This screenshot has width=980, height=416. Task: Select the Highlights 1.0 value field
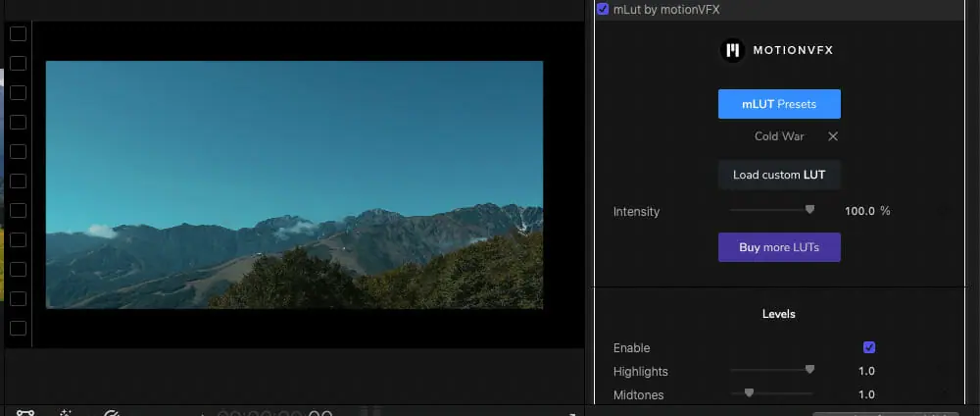(866, 372)
